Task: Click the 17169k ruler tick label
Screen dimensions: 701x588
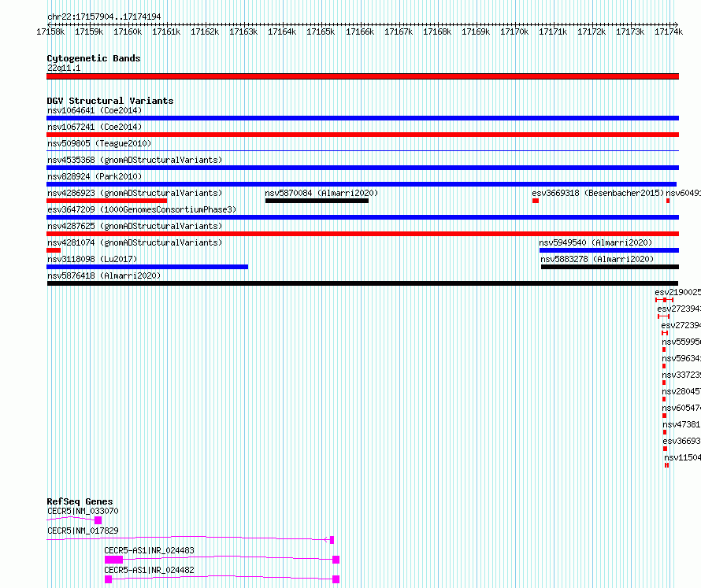Action: tap(476, 31)
